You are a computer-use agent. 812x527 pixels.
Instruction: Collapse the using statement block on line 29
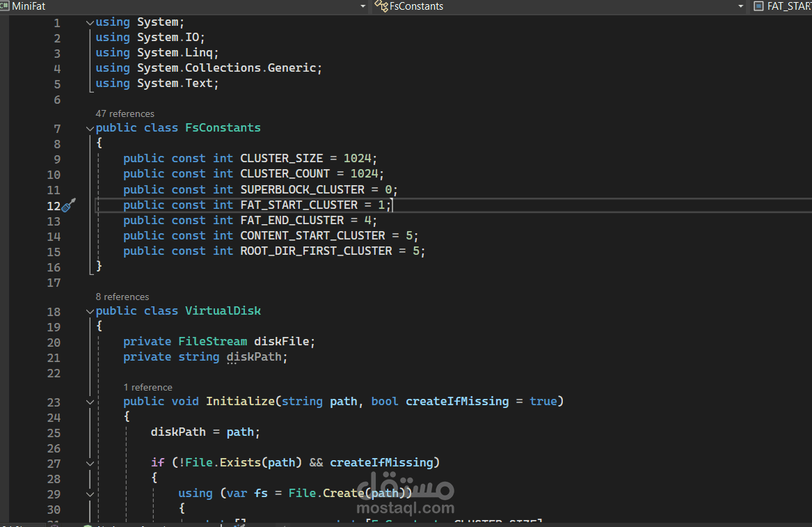90,494
